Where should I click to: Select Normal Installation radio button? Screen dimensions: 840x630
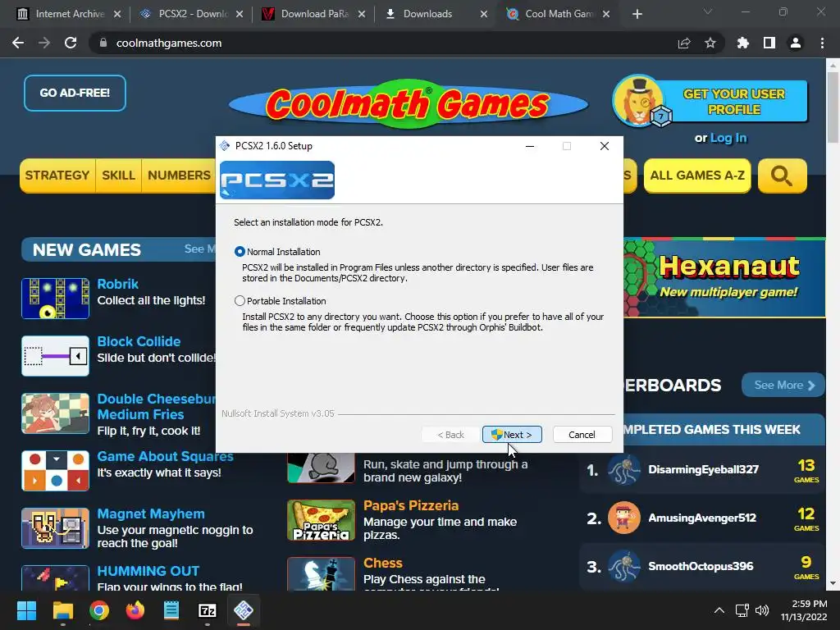pos(240,252)
